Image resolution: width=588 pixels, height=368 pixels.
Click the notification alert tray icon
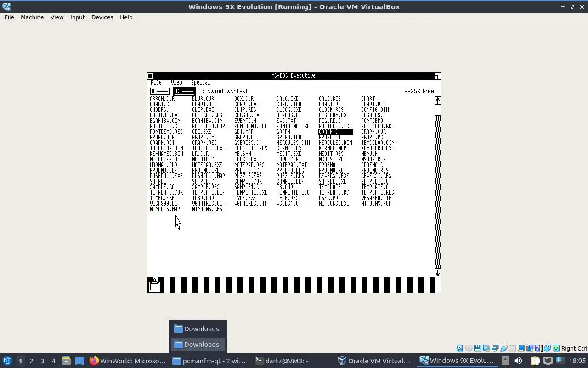coord(560,361)
